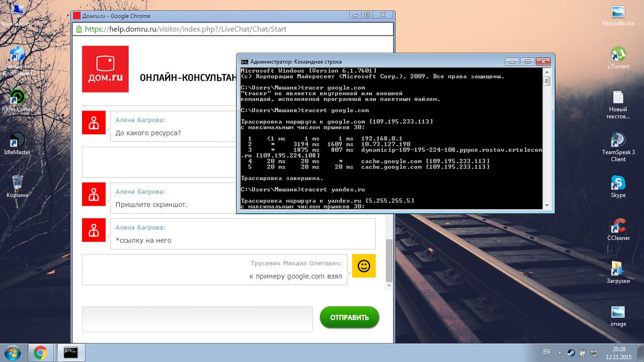
Task: Switch to Google Chrome in the taskbar
Action: (x=40, y=352)
